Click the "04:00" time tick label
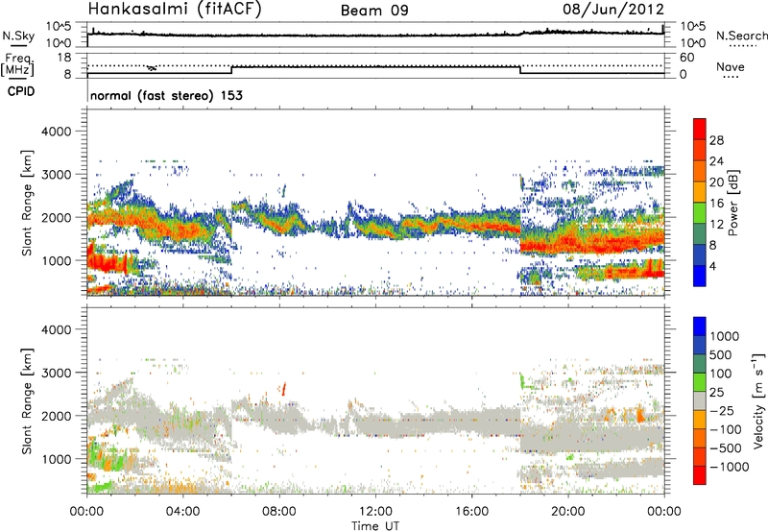The image size is (768, 532). [x=182, y=512]
